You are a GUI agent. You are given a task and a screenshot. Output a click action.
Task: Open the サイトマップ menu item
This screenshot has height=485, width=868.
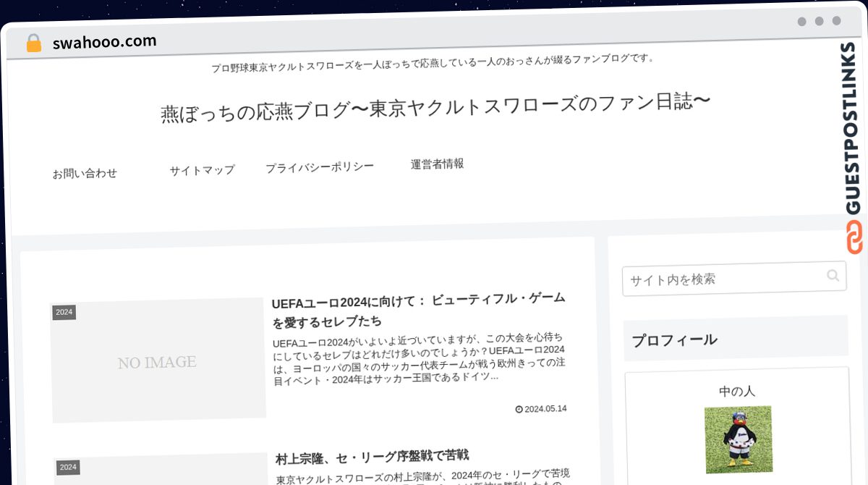tap(202, 170)
